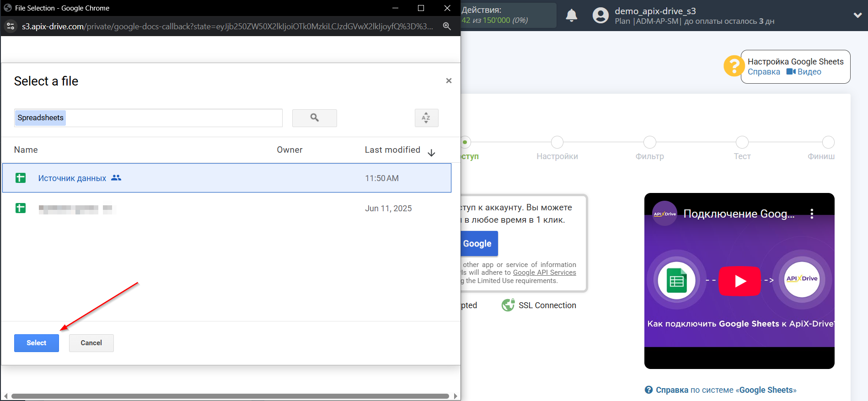The width and height of the screenshot is (868, 401).
Task: Click the Google Sheets circle icon in video
Action: tap(676, 280)
